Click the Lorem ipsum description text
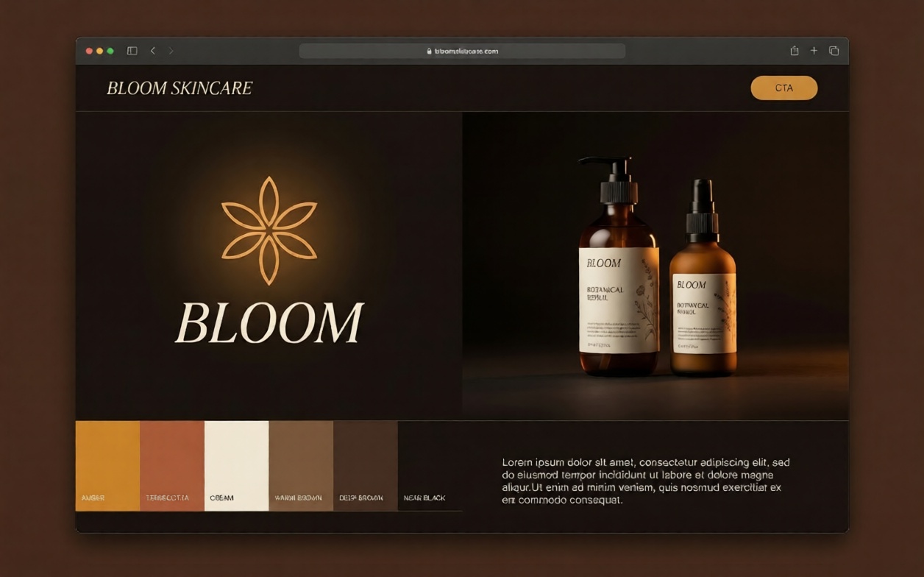The image size is (924, 577). [x=644, y=482]
